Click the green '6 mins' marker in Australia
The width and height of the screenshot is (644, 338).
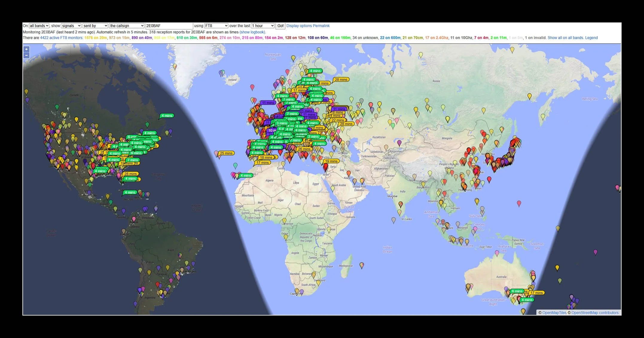pyautogui.click(x=517, y=291)
